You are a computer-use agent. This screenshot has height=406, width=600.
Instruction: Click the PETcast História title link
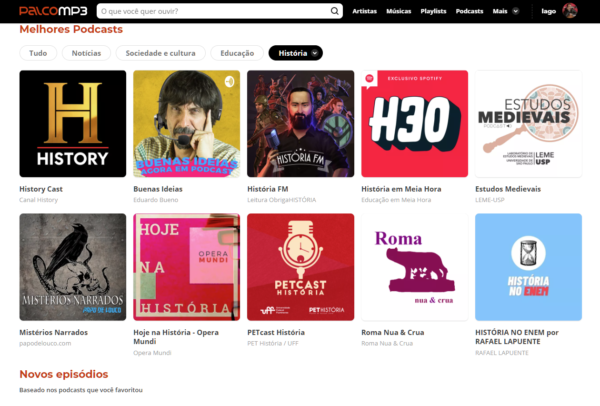click(x=276, y=332)
